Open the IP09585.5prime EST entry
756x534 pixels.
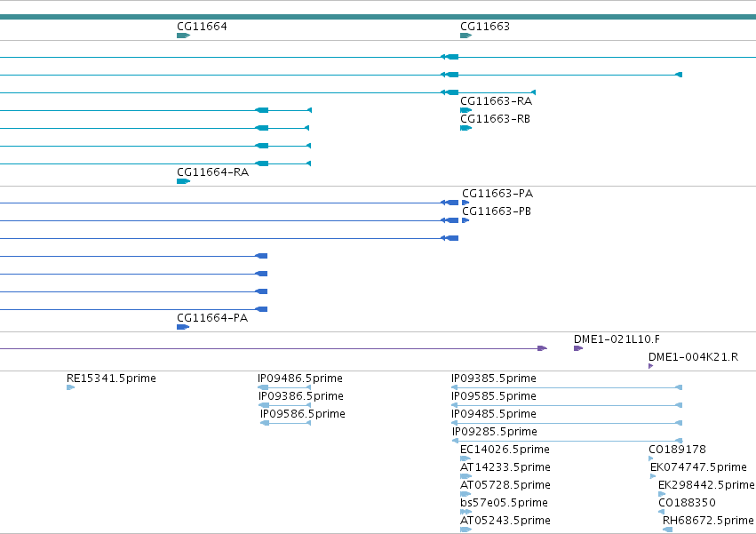[494, 396]
